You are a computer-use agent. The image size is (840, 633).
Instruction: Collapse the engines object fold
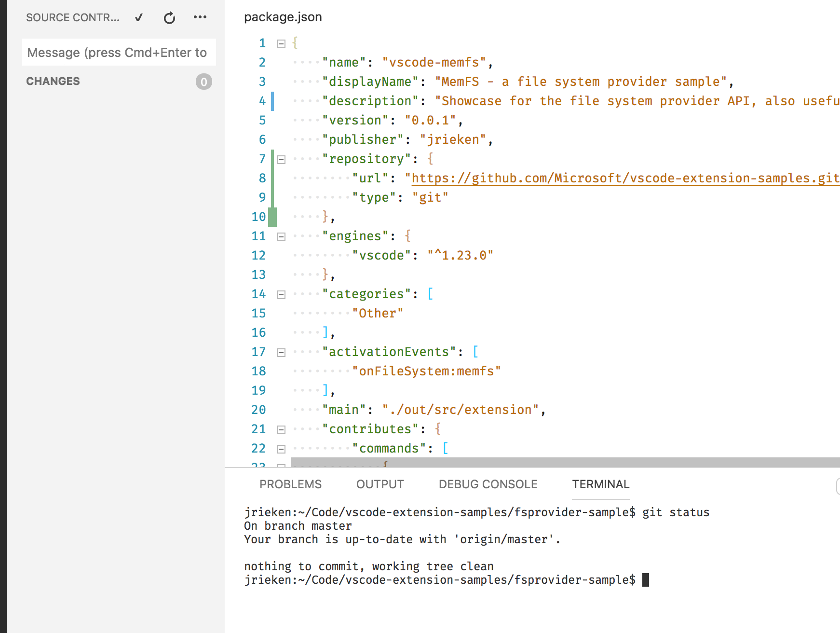click(x=280, y=236)
